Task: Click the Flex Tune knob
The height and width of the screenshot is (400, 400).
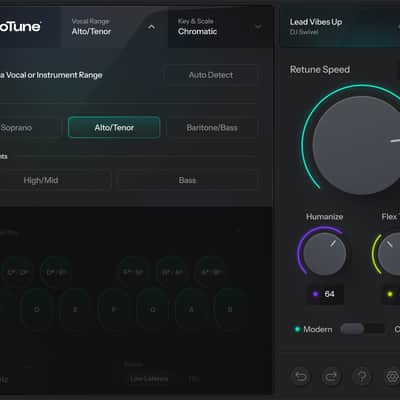Action: [x=389, y=254]
